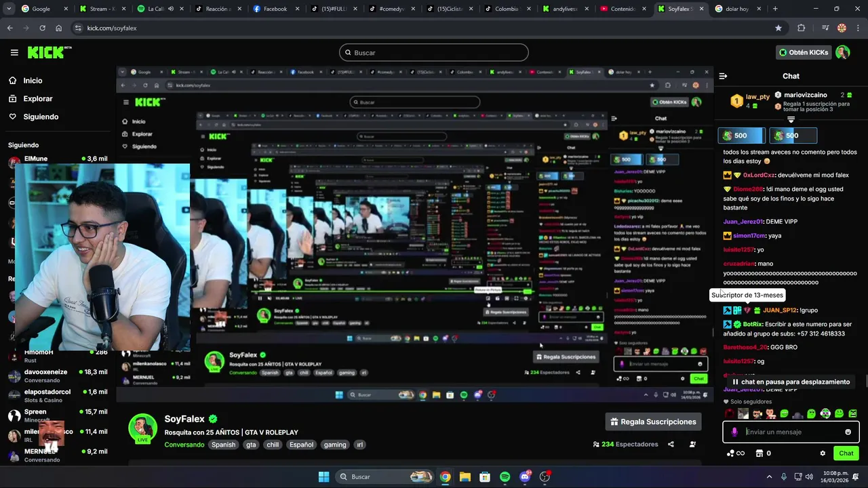Image resolution: width=868 pixels, height=488 pixels.
Task: Click the gta tag
Action: click(251, 445)
